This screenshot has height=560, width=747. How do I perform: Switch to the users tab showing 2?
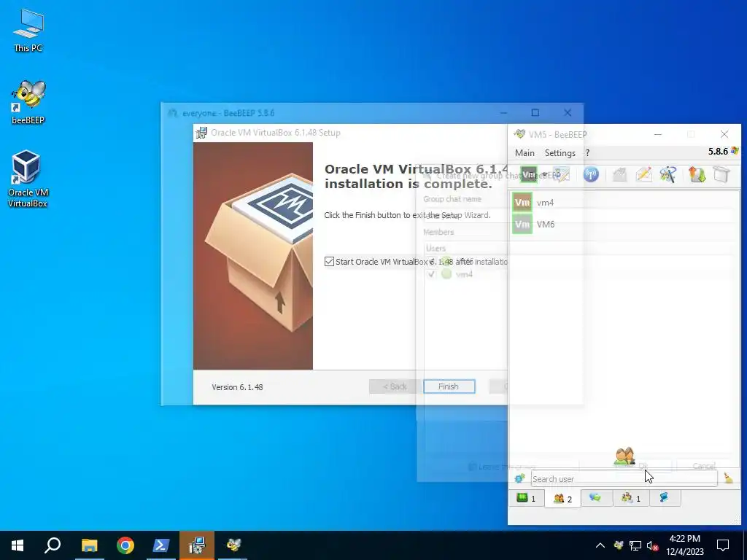[562, 499]
